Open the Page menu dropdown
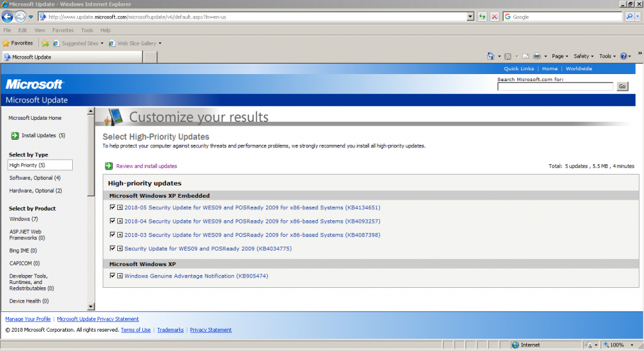Viewport: 644px width, 351px height. tap(560, 56)
